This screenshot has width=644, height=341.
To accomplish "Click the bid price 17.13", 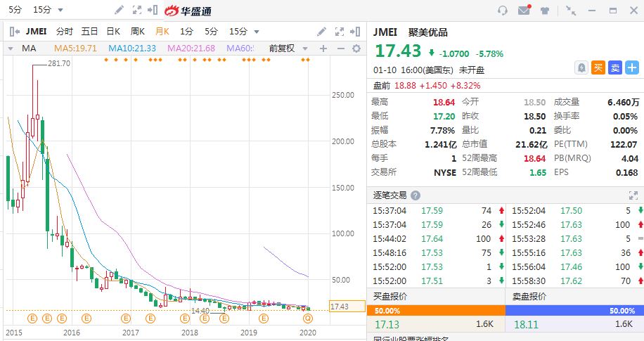I will click(x=387, y=325).
